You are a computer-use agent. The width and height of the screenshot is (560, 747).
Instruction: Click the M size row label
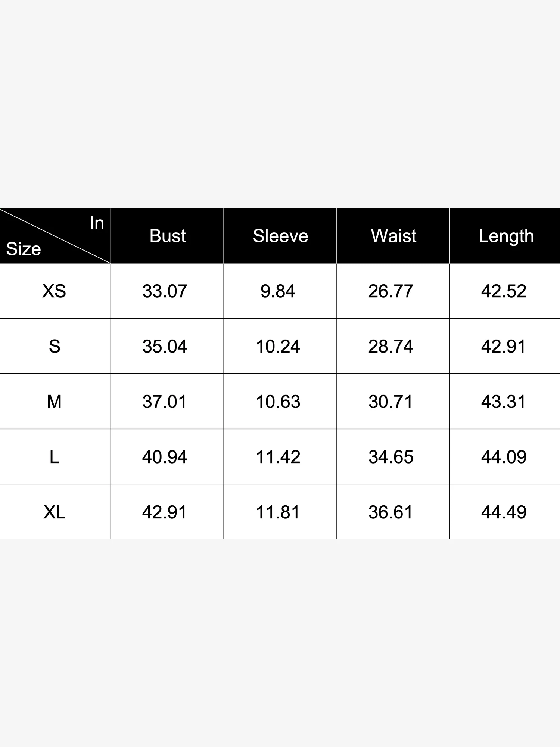[54, 402]
